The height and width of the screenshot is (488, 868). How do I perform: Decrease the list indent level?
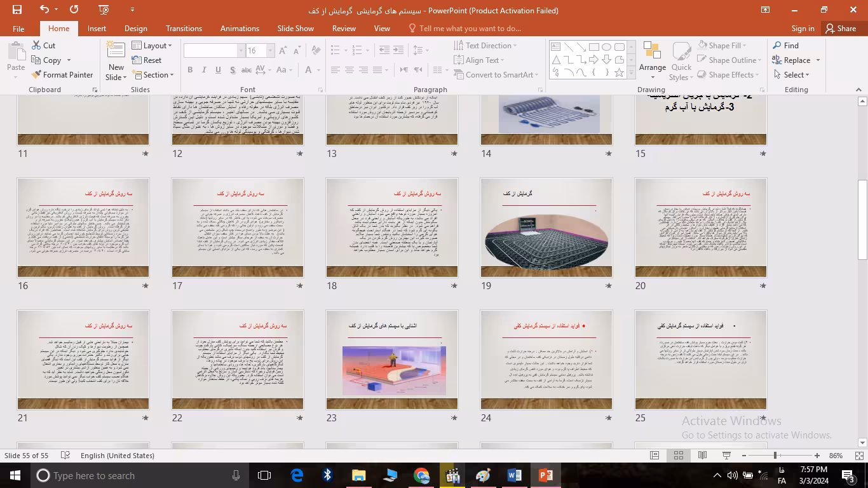click(384, 50)
